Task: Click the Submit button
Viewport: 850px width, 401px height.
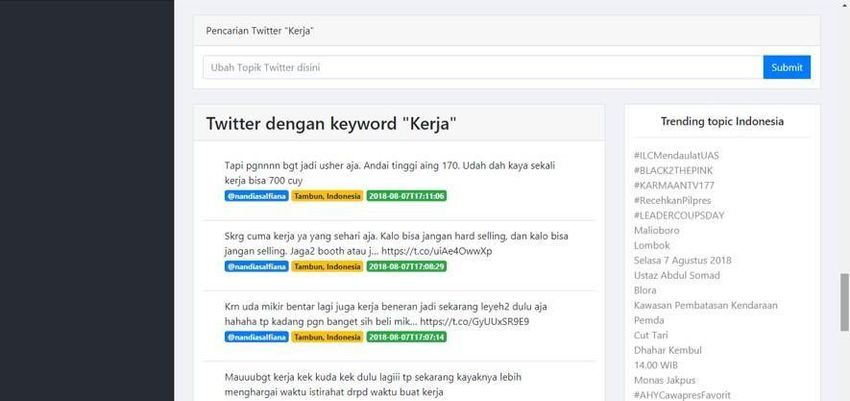Action: 787,67
